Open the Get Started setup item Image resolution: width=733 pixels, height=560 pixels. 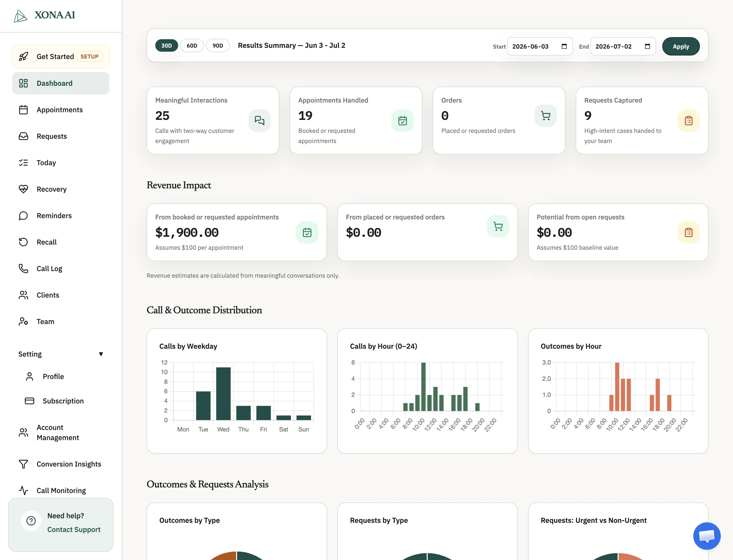point(61,56)
